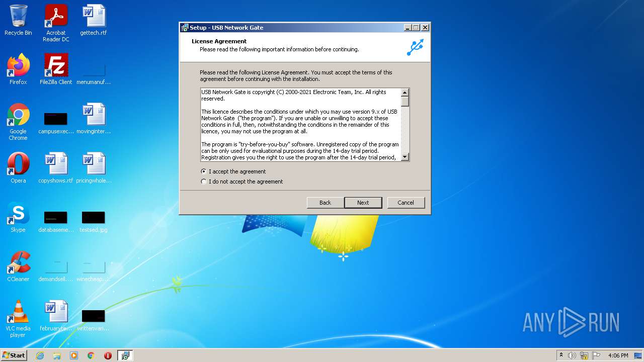Select the databaseme… desktop file
Image resolution: width=644 pixels, height=362 pixels.
point(56,221)
